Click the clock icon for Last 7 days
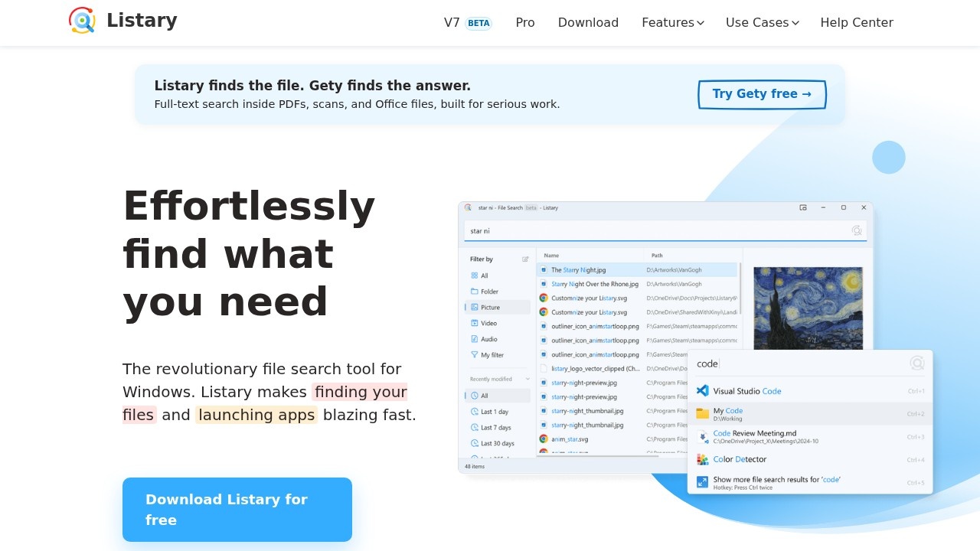Screen dimensions: 980x551 point(475,428)
